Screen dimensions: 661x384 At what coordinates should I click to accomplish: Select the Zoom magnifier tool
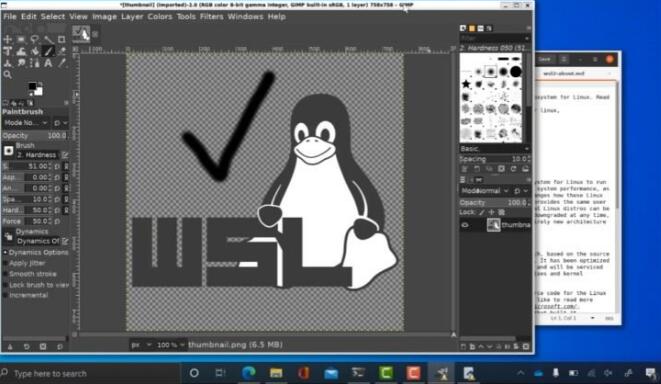pos(7,75)
